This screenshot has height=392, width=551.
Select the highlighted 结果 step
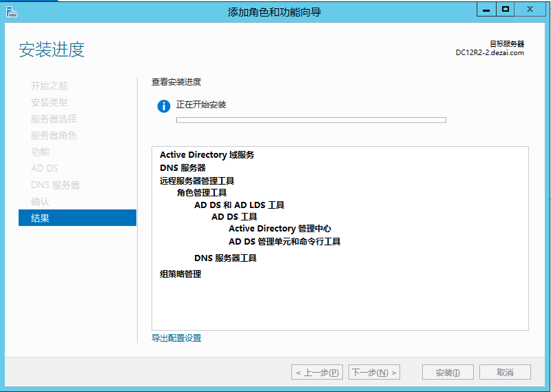(x=77, y=218)
